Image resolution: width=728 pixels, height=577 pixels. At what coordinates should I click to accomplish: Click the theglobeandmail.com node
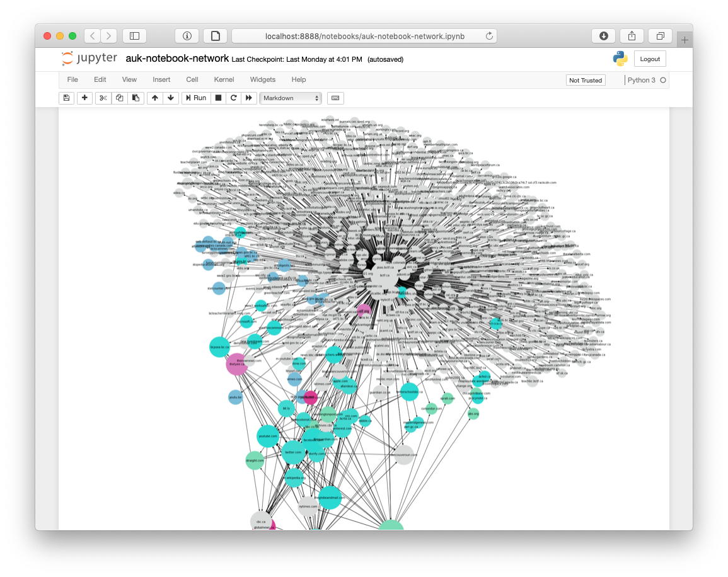330,498
